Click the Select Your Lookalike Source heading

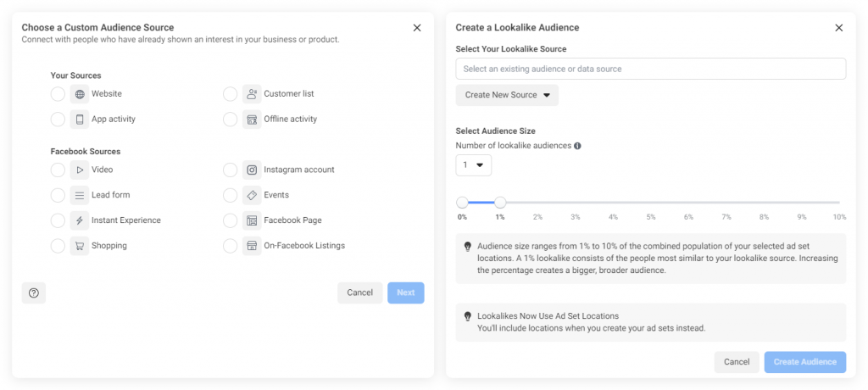coord(511,49)
